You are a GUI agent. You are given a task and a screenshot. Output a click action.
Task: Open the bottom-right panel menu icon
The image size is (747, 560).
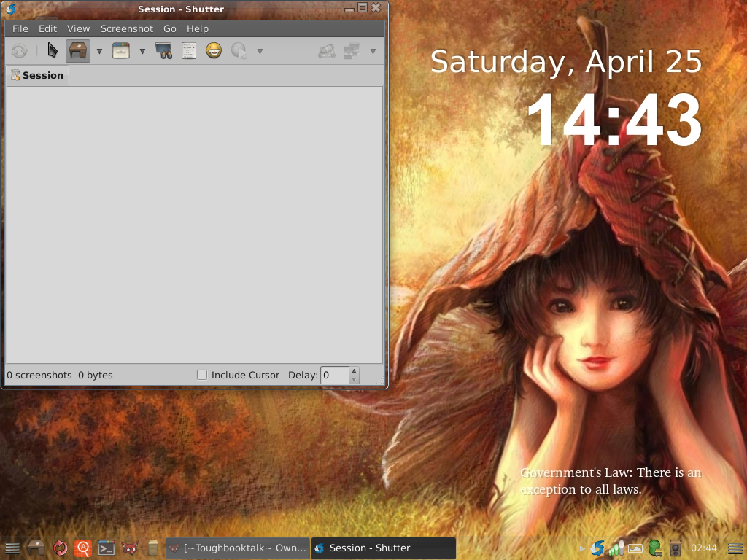pyautogui.click(x=735, y=548)
